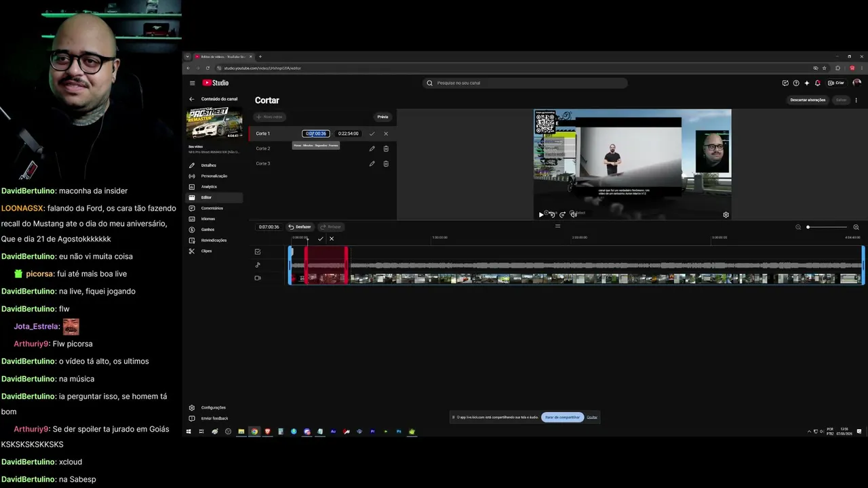Click the search box Pesquise no seu canal
The height and width of the screenshot is (488, 868).
(525, 83)
